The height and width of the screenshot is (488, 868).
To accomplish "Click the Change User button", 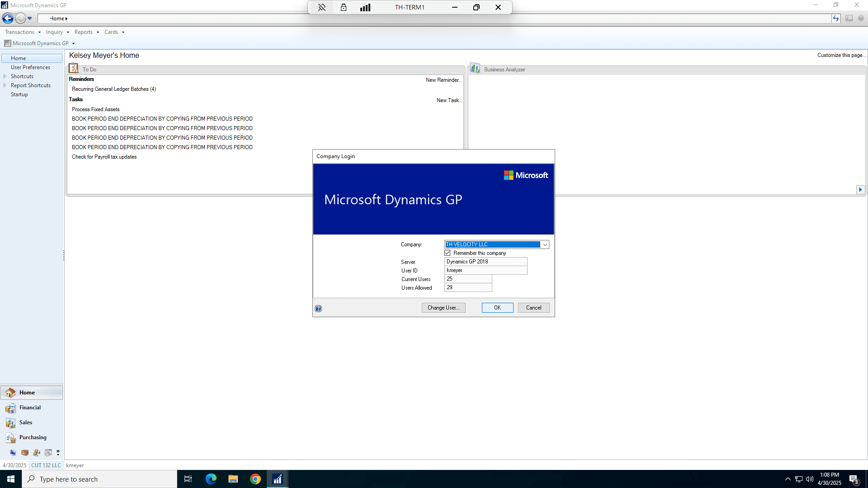I will click(443, 308).
